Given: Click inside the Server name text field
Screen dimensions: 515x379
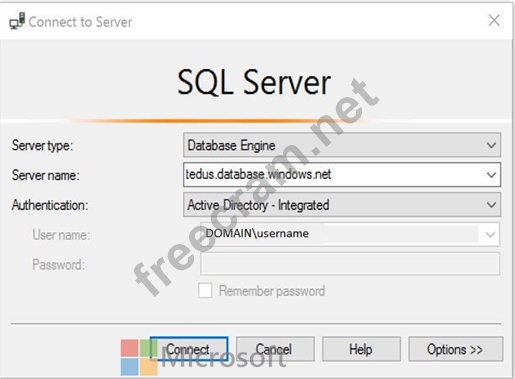Looking at the screenshot, I should click(333, 175).
